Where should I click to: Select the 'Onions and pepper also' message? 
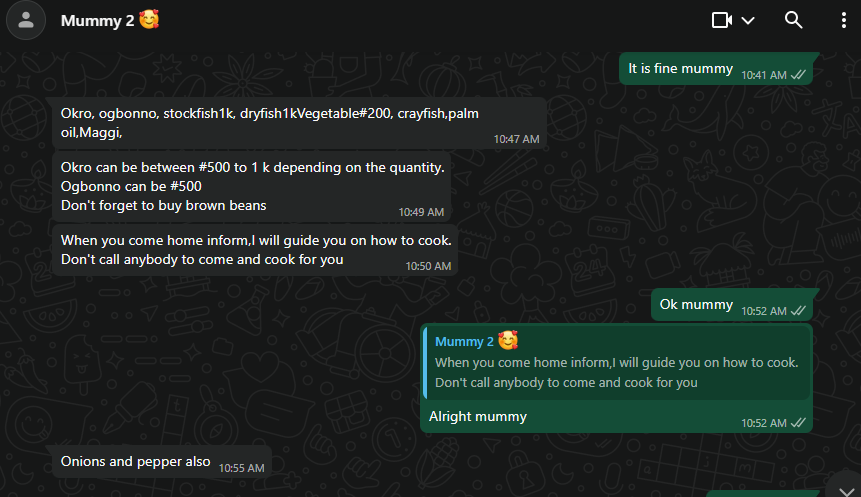[x=162, y=461]
